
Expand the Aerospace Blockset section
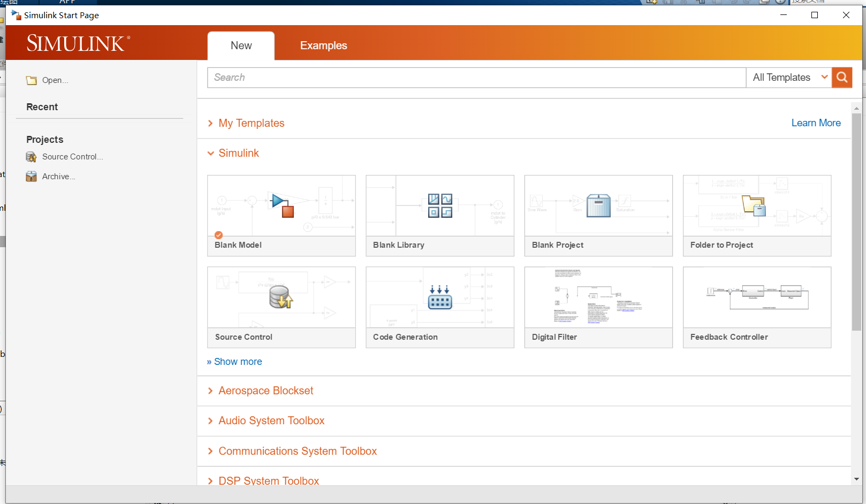(261, 391)
